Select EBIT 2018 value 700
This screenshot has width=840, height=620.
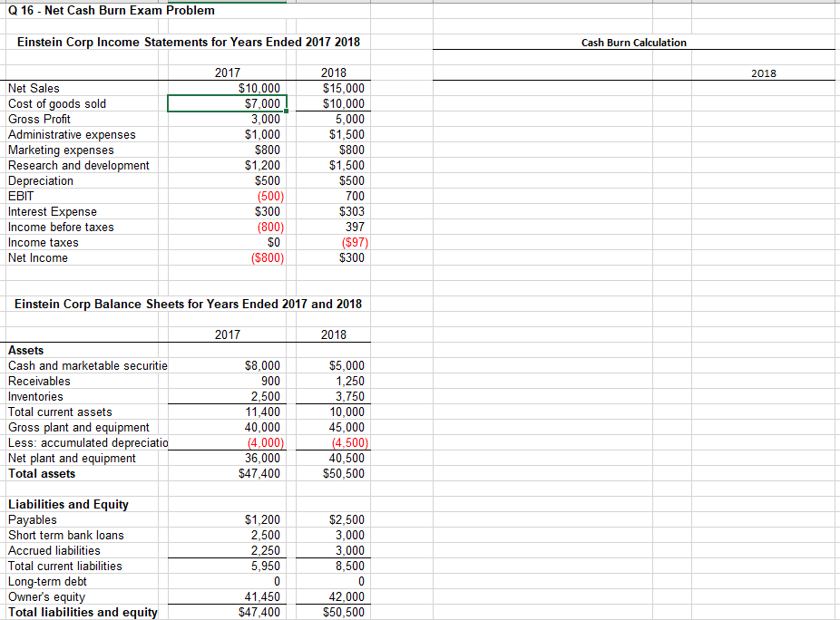click(356, 197)
